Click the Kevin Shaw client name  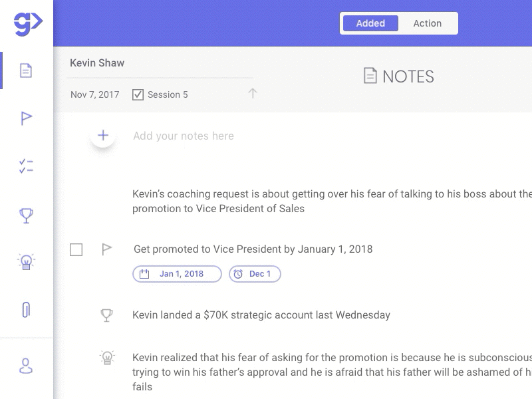97,63
